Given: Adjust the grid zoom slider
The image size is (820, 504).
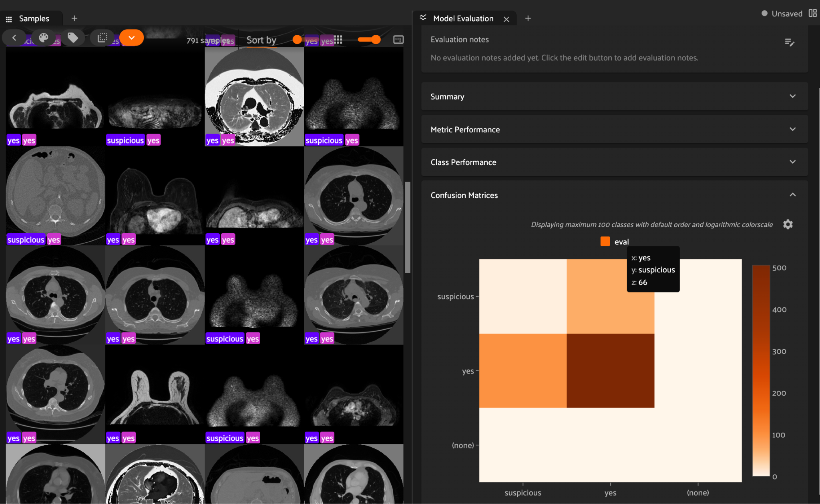Looking at the screenshot, I should [369, 39].
